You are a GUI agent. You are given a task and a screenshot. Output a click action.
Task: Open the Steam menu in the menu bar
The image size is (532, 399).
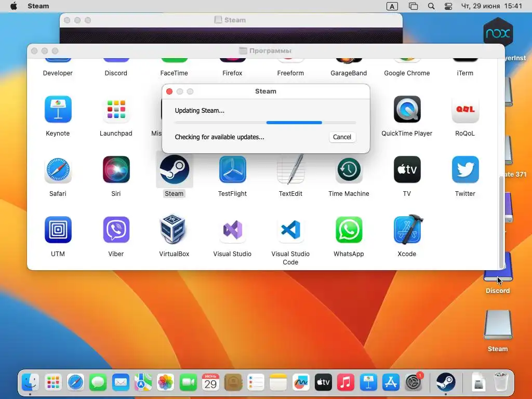pos(38,6)
